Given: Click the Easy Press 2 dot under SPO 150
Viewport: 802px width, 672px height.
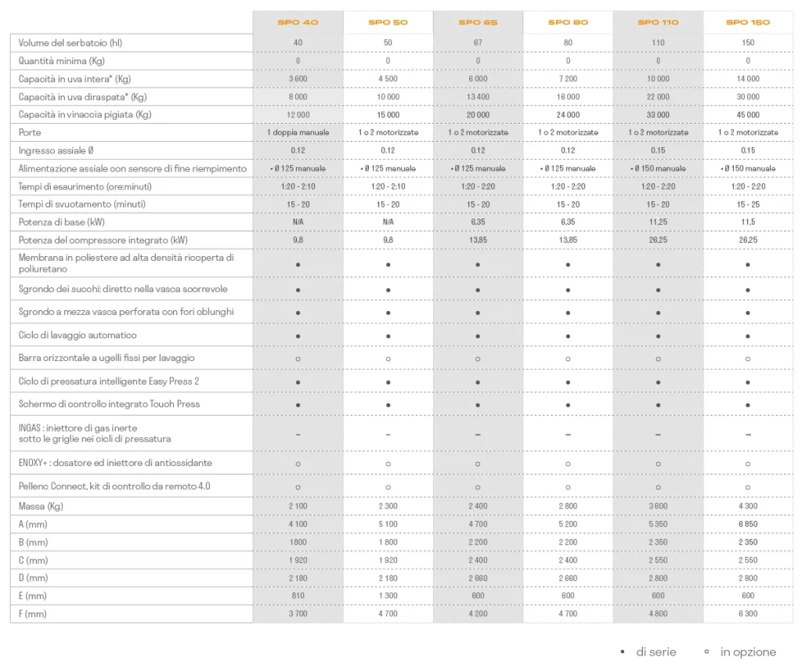Looking at the screenshot, I should tap(748, 382).
